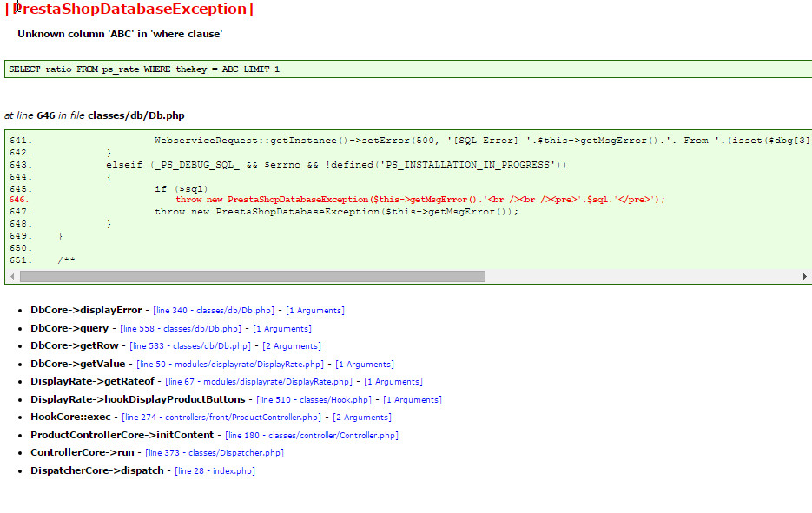Viewport: 812px width, 513px height.
Task: Click the 'classes/db/Db.php' file name text
Action: point(136,115)
